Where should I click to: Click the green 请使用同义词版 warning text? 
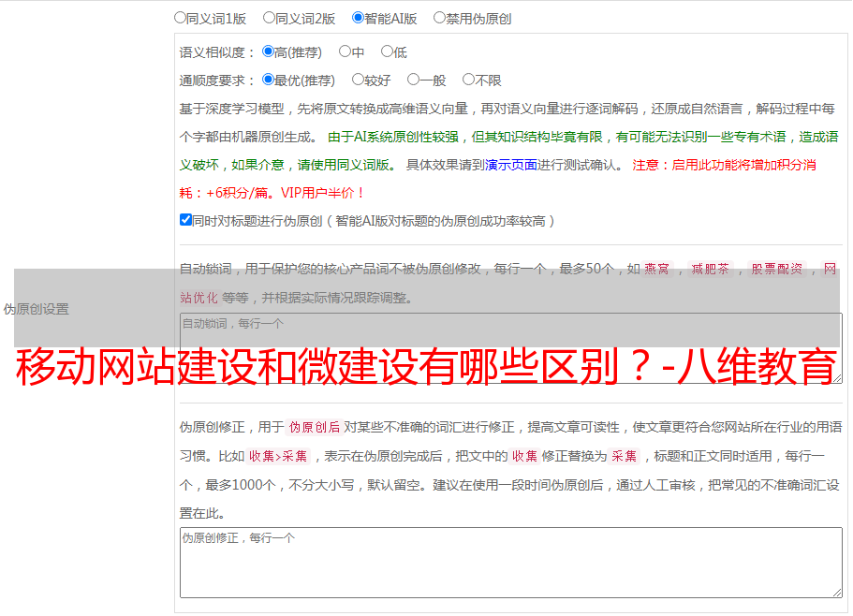click(x=346, y=165)
